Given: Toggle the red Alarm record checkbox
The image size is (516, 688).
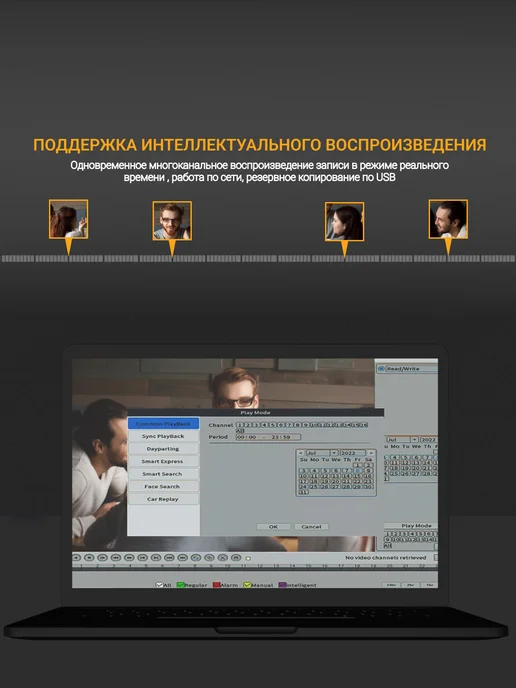Looking at the screenshot, I should 216,585.
